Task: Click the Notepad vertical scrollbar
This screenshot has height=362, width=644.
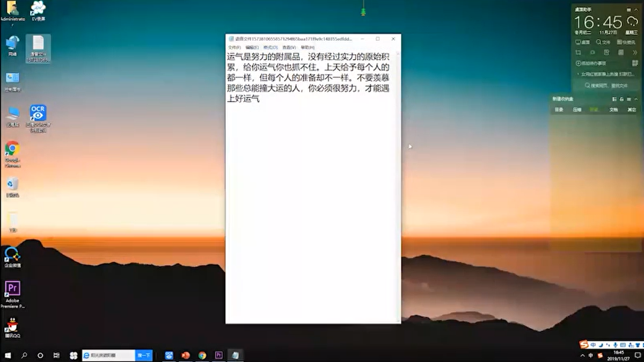Action: [x=398, y=187]
